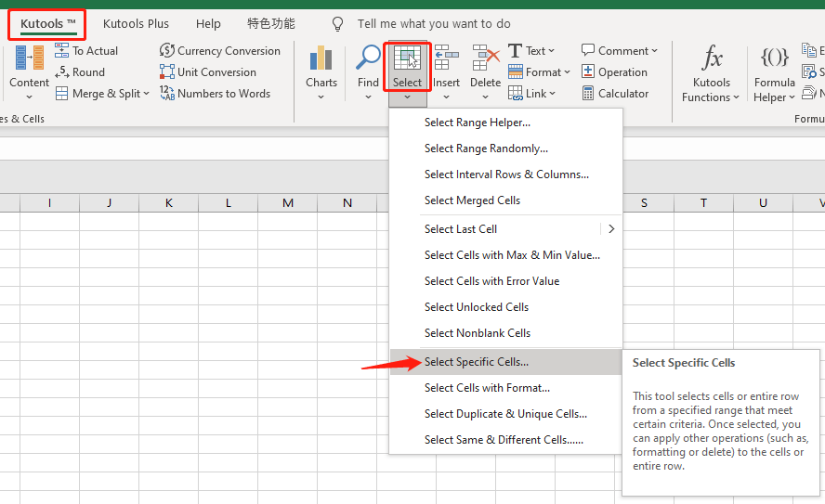825x504 pixels.
Task: Expand Select Last Cell submenu arrow
Action: (x=611, y=229)
